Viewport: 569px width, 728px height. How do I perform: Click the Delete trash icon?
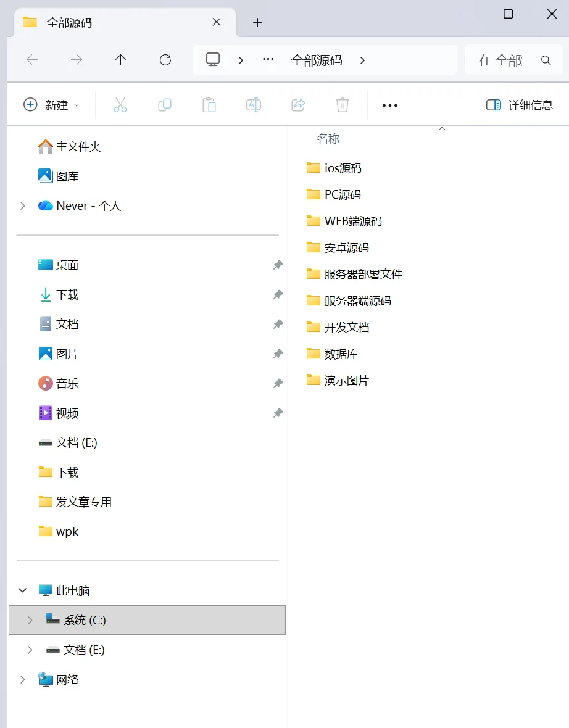tap(343, 105)
